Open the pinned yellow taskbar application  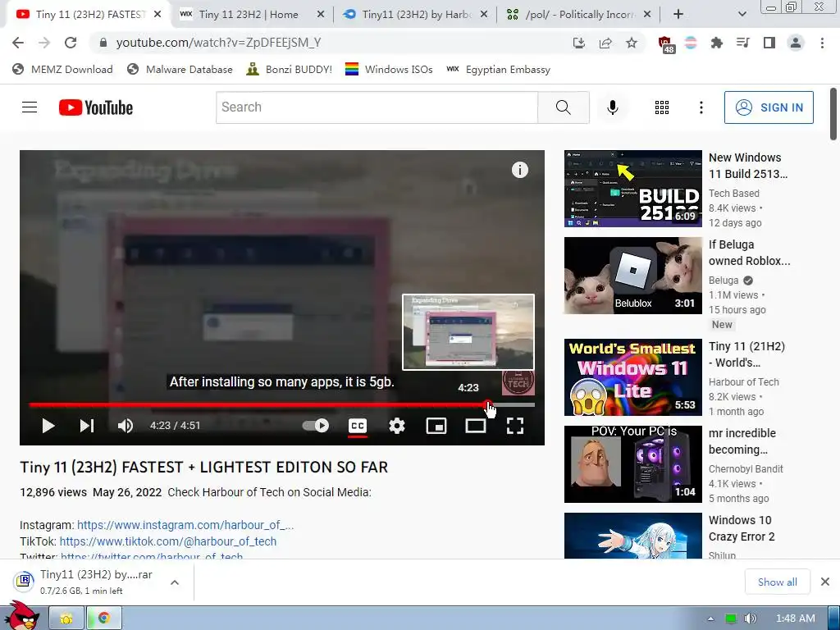pyautogui.click(x=66, y=619)
